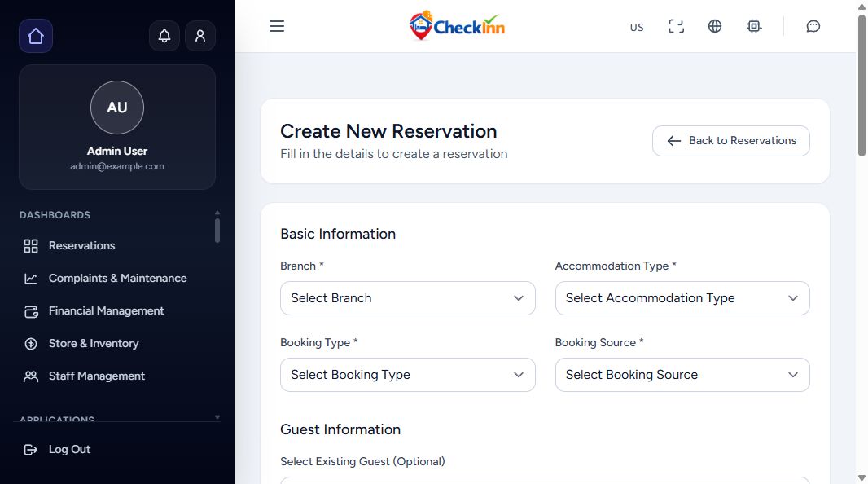Click the home icon in sidebar
The image size is (868, 484).
[36, 36]
